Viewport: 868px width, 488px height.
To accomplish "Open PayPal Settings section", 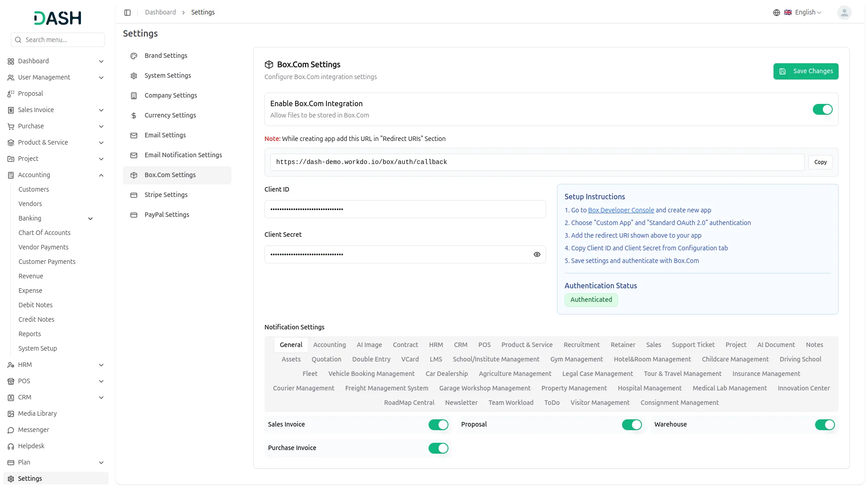I will [x=177, y=215].
